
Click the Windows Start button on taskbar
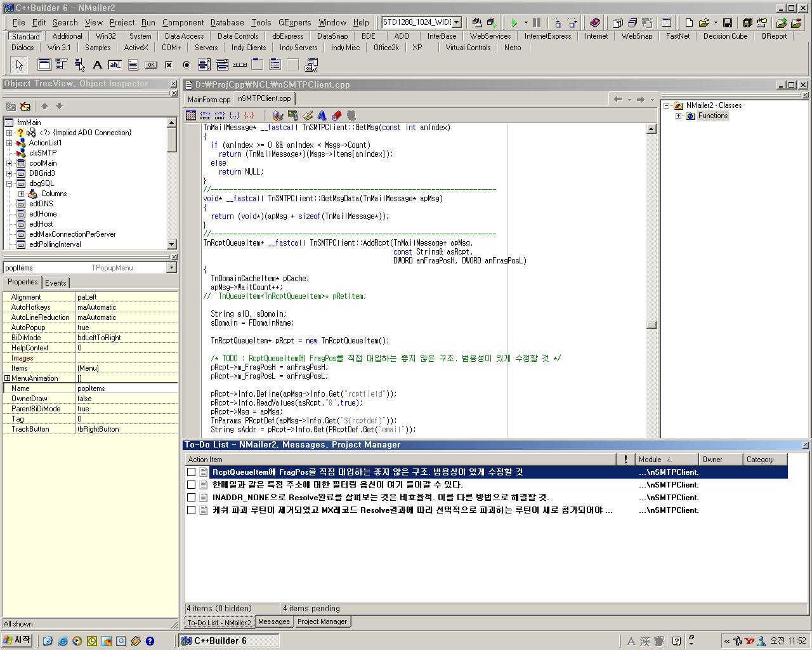tap(17, 640)
